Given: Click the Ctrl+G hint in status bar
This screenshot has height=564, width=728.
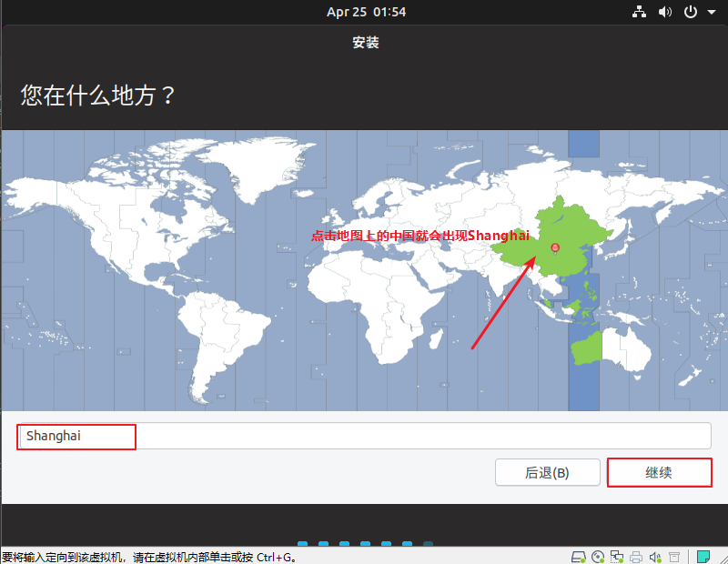Looking at the screenshot, I should [x=277, y=557].
